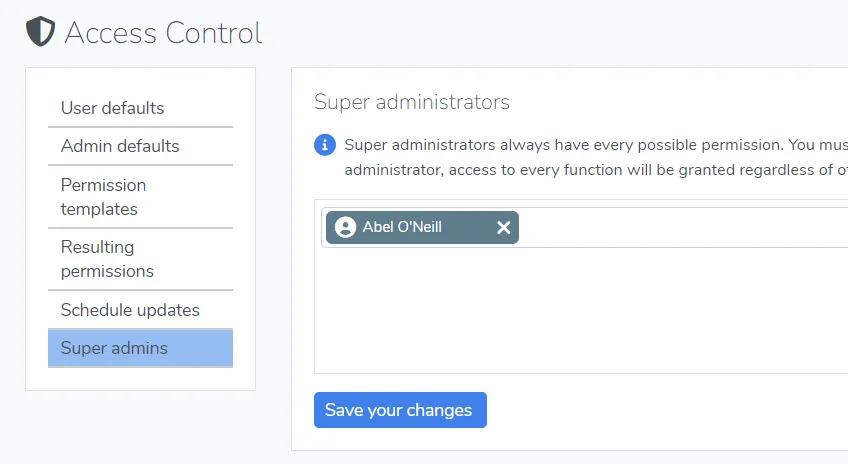Click the Super administrators heading
The image size is (848, 464).
pos(412,102)
